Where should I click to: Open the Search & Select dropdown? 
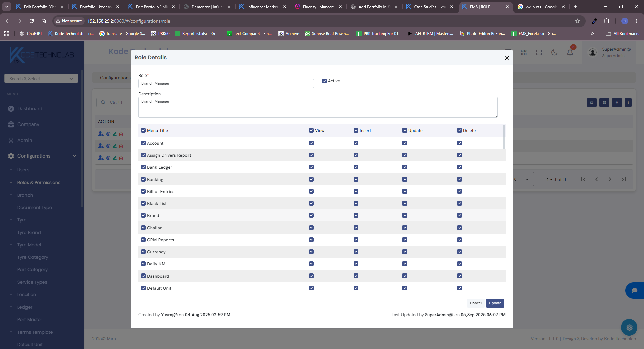tap(41, 79)
